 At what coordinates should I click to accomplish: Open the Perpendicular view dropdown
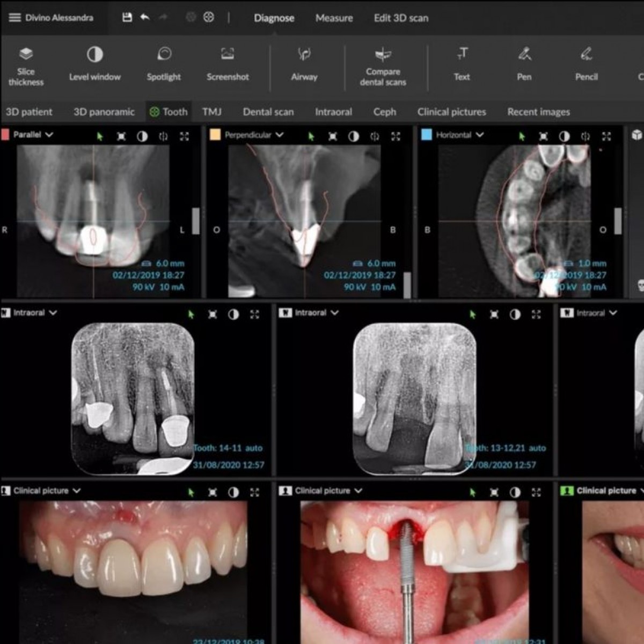pyautogui.click(x=280, y=135)
